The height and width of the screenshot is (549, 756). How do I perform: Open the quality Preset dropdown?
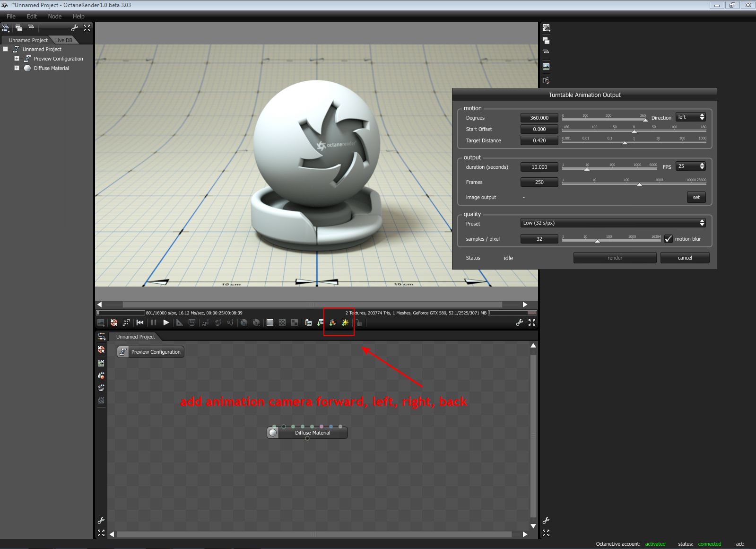click(613, 223)
